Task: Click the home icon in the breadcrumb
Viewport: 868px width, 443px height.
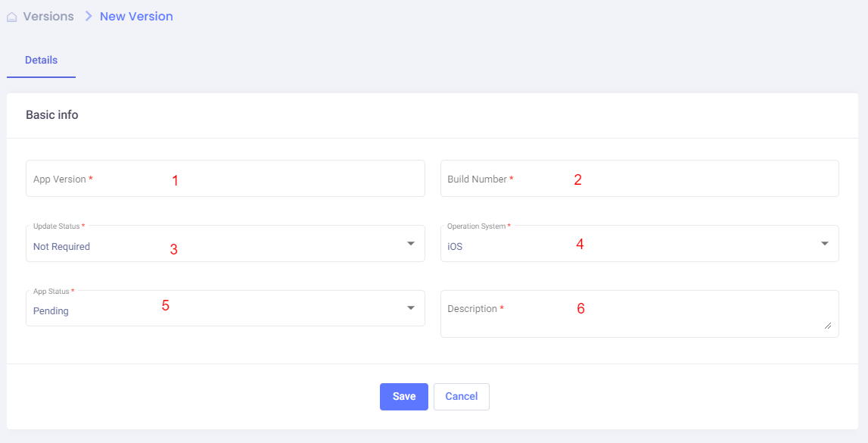Action: pos(12,17)
